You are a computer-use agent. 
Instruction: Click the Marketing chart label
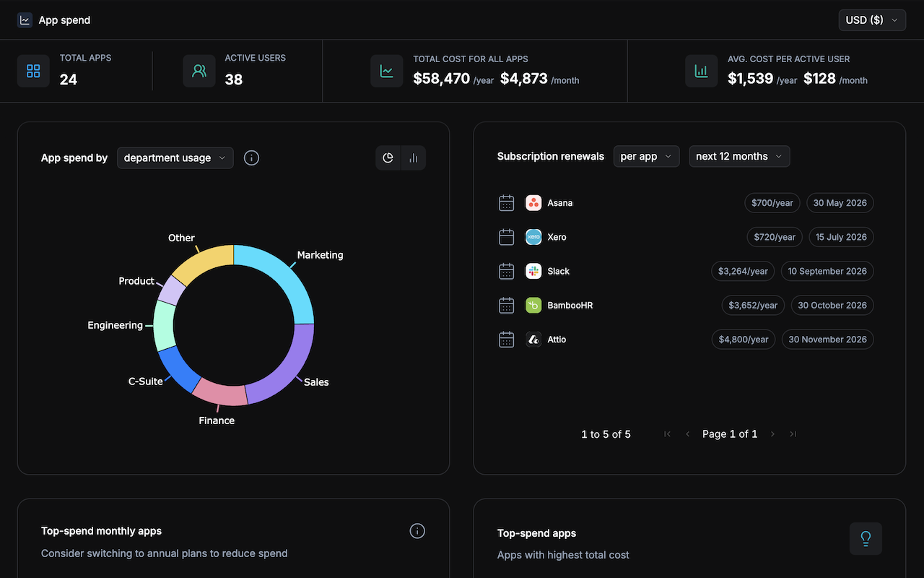[321, 255]
